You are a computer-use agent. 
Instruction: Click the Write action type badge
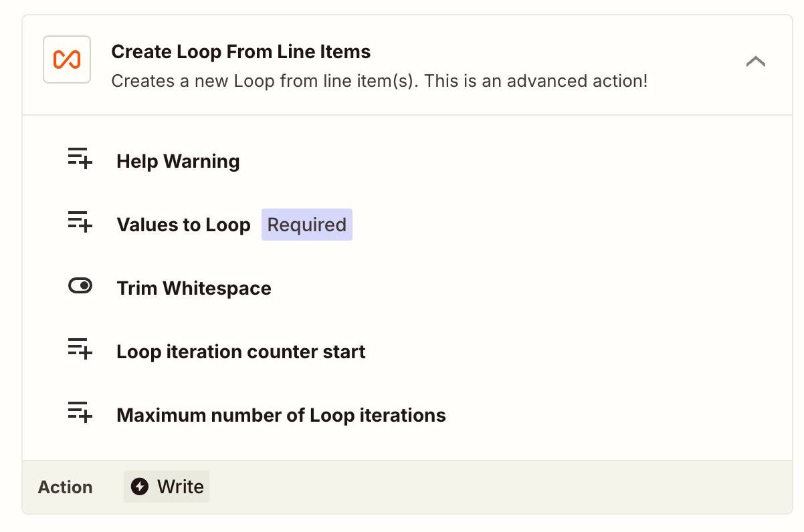point(167,487)
